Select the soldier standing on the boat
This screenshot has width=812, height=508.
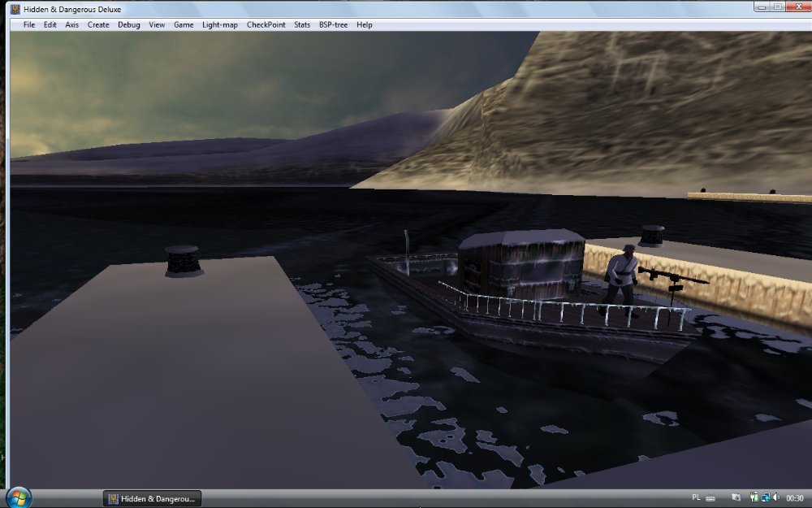pos(620,280)
